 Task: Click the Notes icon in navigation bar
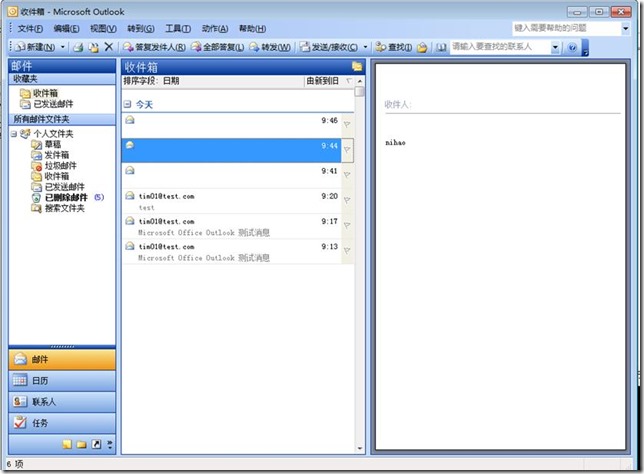coord(67,444)
